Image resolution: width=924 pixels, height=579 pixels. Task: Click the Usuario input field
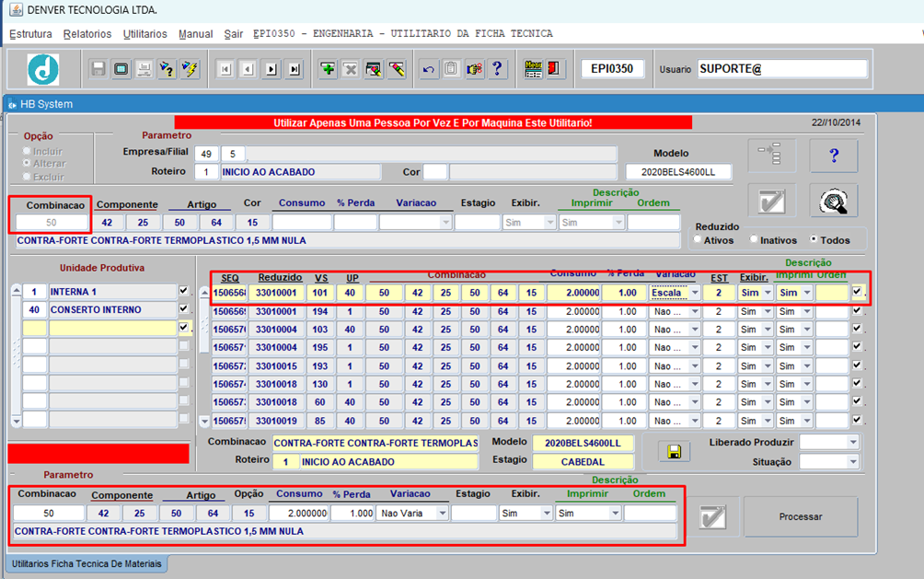pyautogui.click(x=782, y=69)
